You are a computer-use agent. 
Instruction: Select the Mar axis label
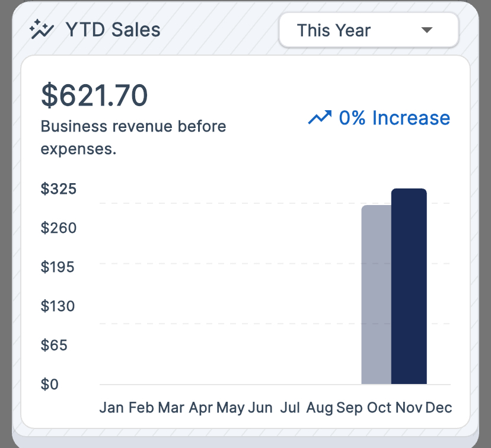171,408
